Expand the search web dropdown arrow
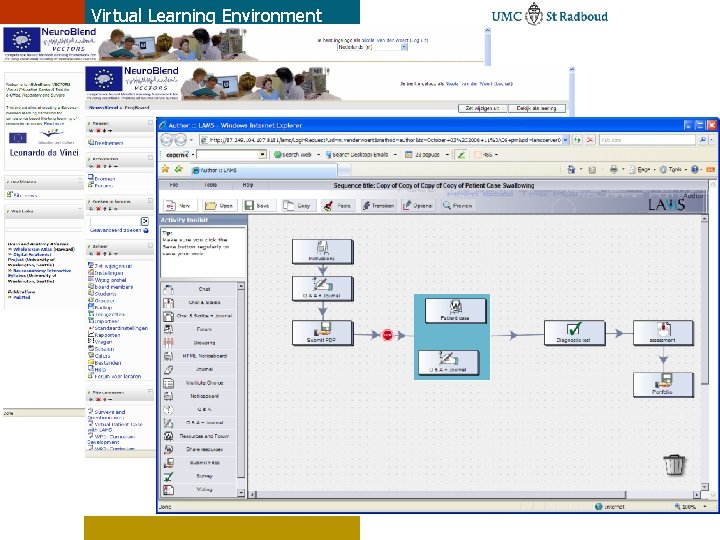720x540 pixels. tap(318, 155)
